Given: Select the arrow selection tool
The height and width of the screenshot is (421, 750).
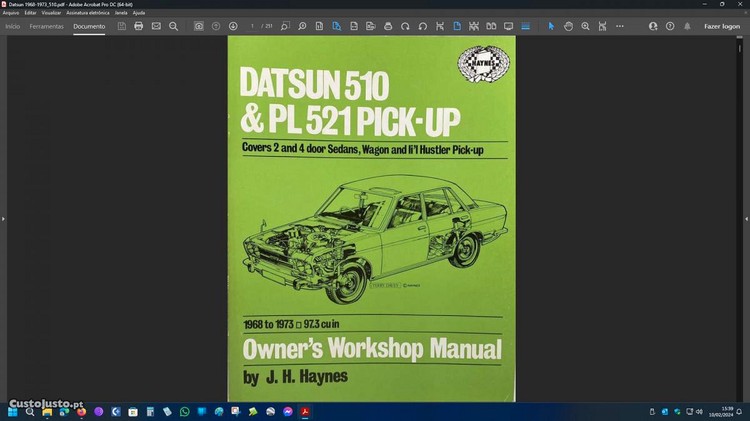Looking at the screenshot, I should 551,26.
